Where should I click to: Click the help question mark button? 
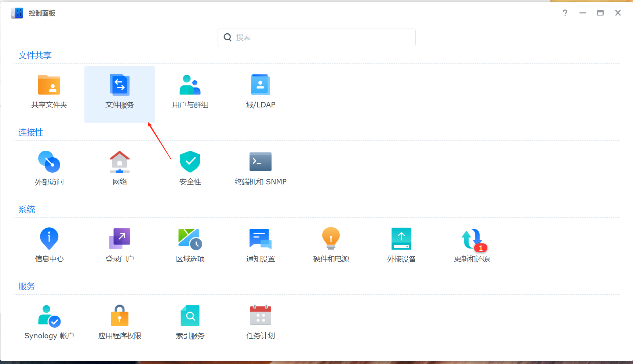coord(565,13)
